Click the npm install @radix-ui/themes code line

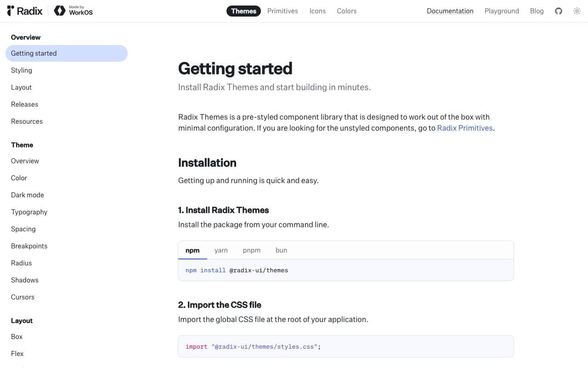[237, 270]
